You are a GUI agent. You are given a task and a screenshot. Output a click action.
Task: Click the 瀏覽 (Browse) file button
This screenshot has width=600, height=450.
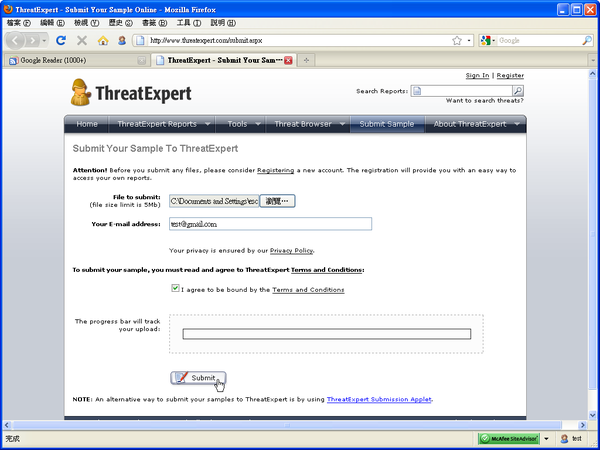click(277, 201)
